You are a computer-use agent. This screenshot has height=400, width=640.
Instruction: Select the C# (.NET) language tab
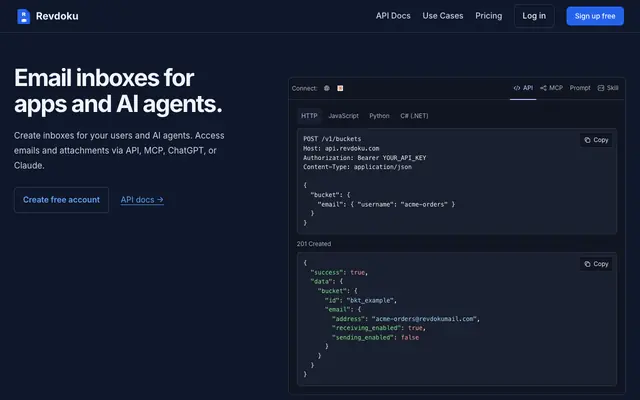[x=414, y=116]
